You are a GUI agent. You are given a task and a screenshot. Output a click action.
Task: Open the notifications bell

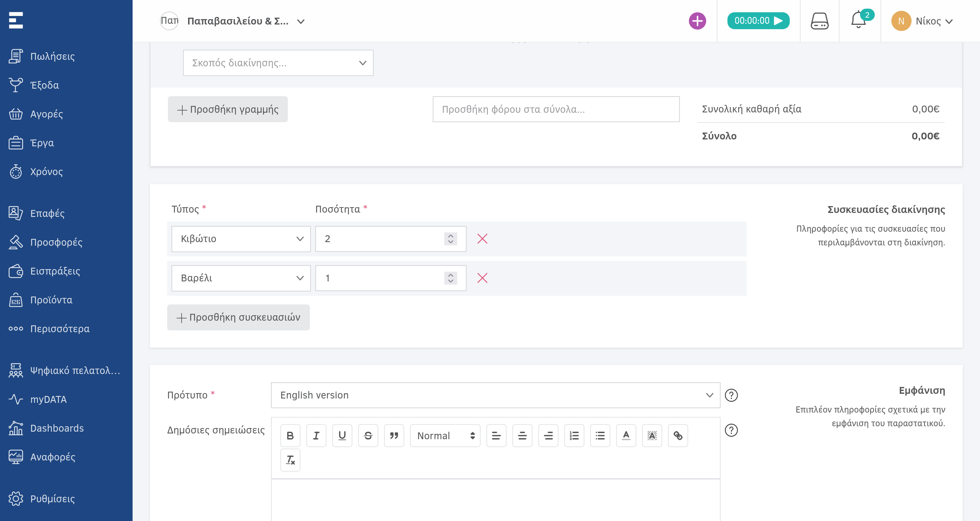[x=858, y=21]
